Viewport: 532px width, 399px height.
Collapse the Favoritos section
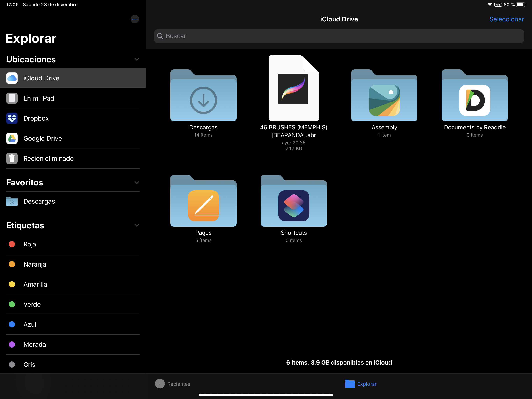[137, 183]
